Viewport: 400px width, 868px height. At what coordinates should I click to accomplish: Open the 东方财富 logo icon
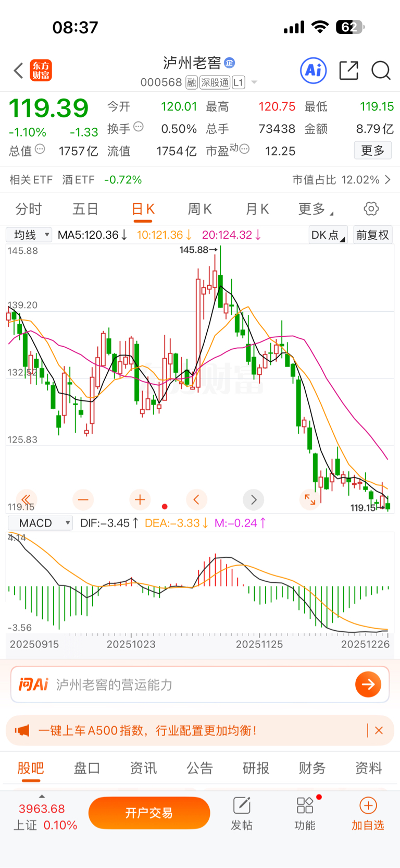point(41,70)
